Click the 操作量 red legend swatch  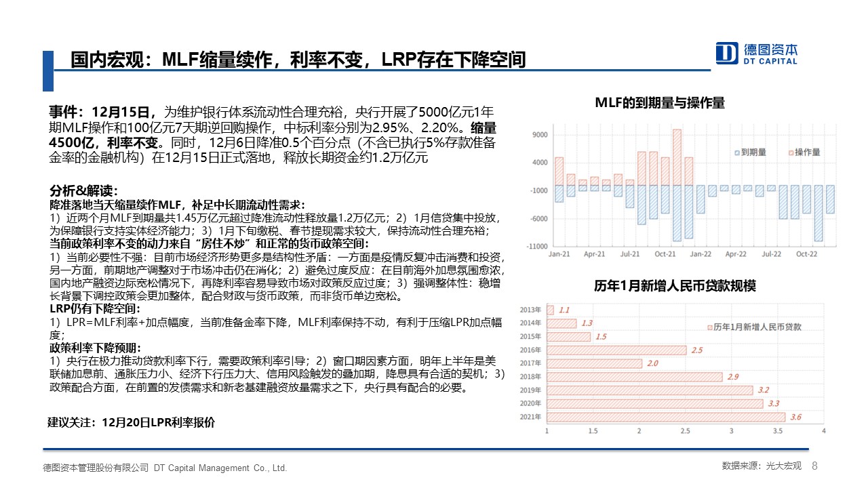(x=790, y=152)
